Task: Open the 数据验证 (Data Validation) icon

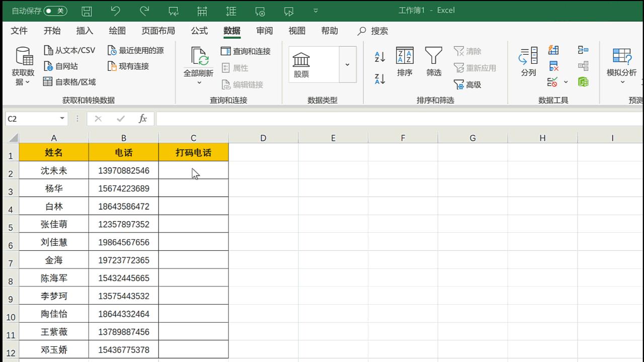Action: (x=553, y=81)
